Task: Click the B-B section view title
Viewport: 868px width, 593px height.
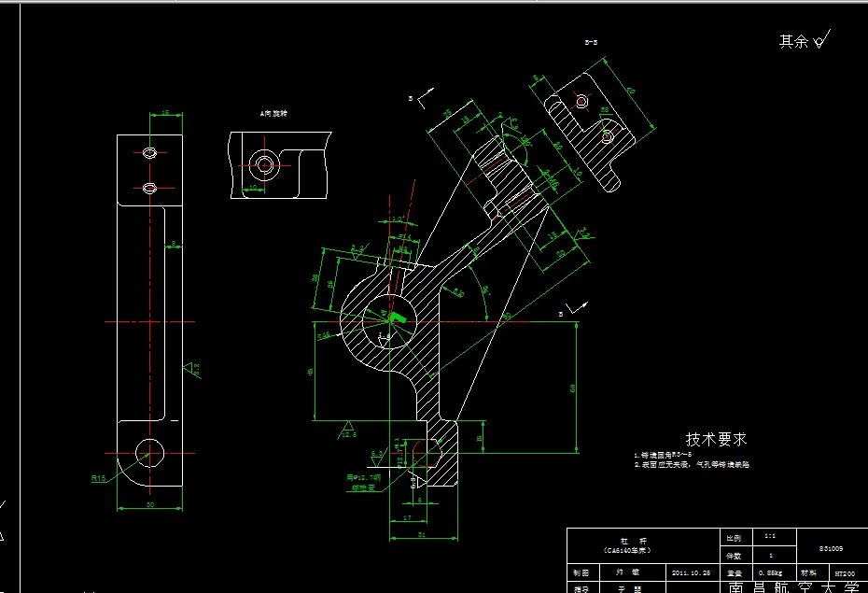Action: tap(591, 42)
